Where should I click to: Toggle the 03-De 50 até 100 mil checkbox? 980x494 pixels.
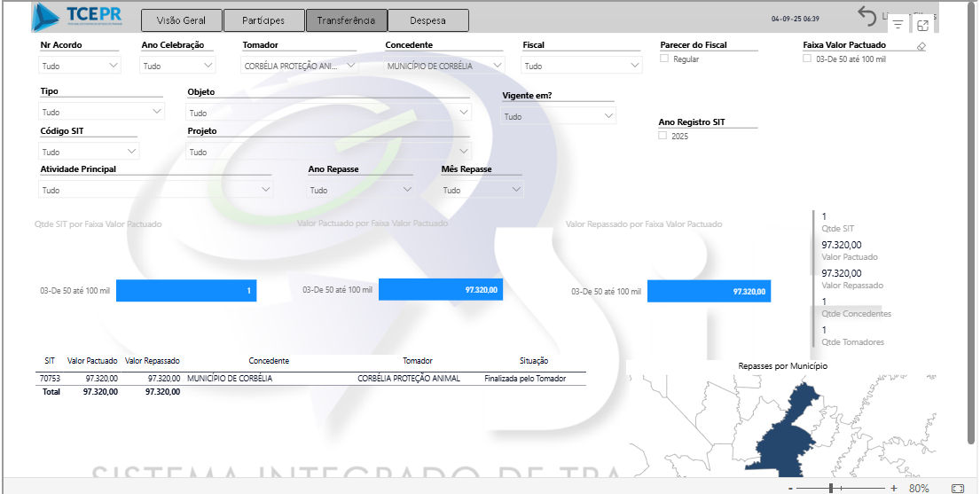click(807, 59)
